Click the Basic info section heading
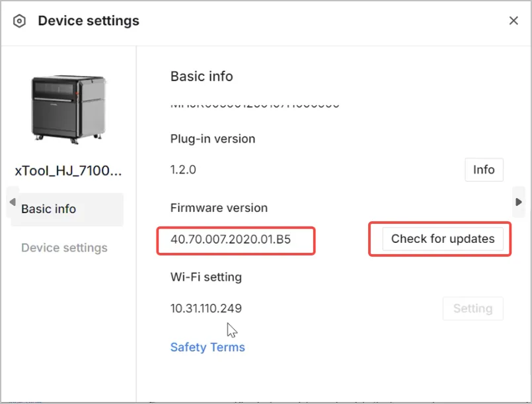The image size is (532, 404). (202, 77)
